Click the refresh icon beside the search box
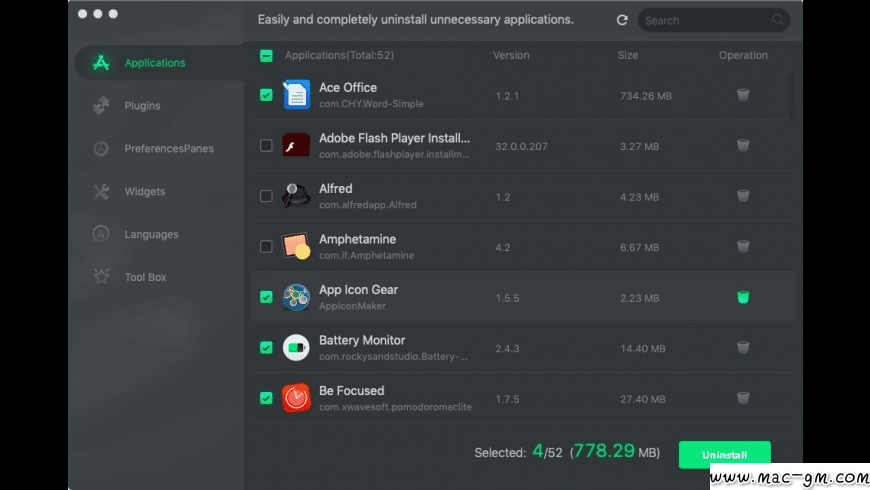The width and height of the screenshot is (870, 490). click(622, 20)
